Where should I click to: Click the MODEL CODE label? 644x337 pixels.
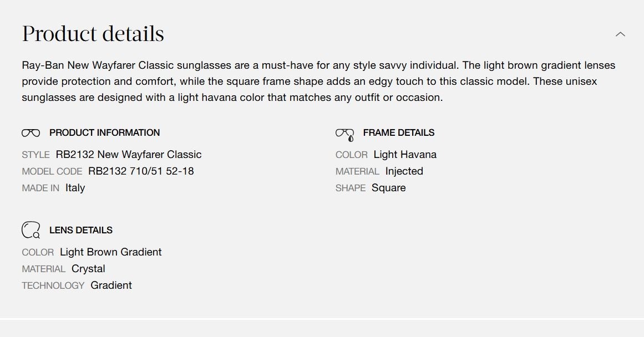pyautogui.click(x=52, y=172)
